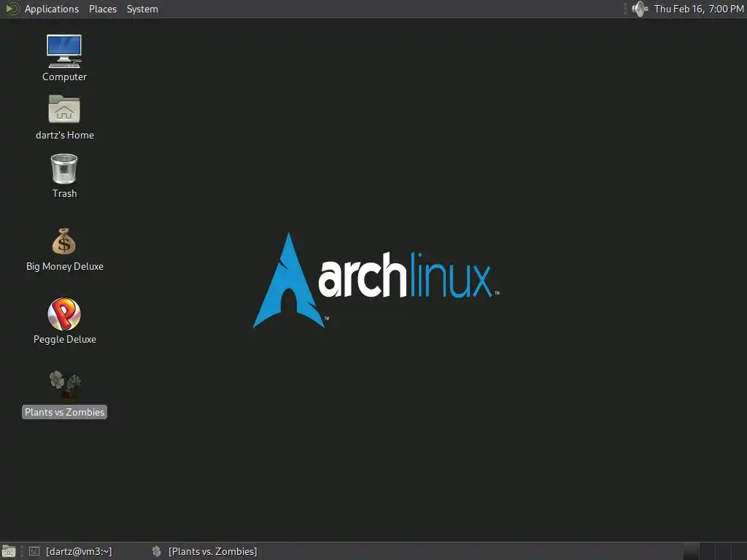Switch to the second workspace in the pager

[708, 551]
